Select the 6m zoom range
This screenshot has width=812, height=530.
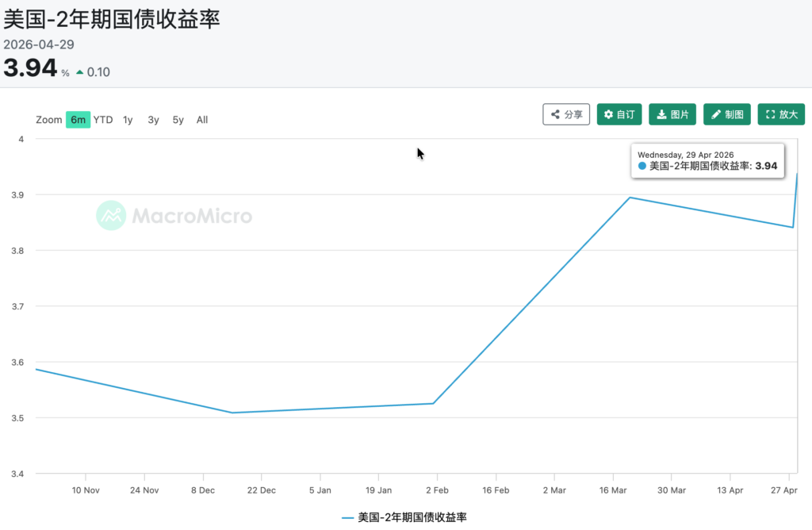coord(78,120)
